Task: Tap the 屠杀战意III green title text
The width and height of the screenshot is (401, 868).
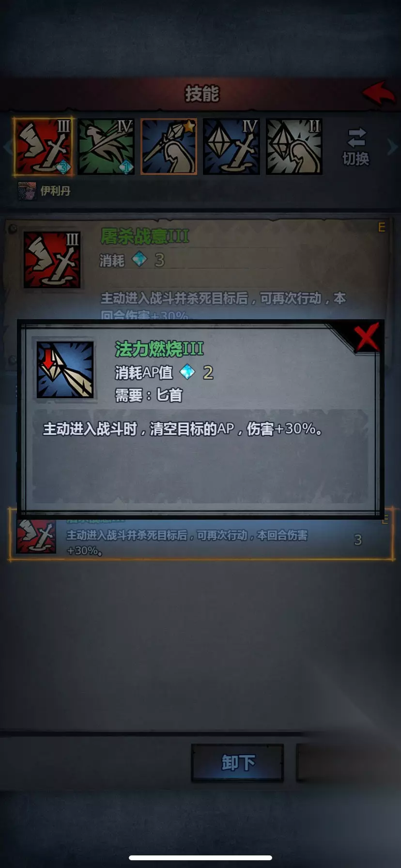Action: click(144, 236)
